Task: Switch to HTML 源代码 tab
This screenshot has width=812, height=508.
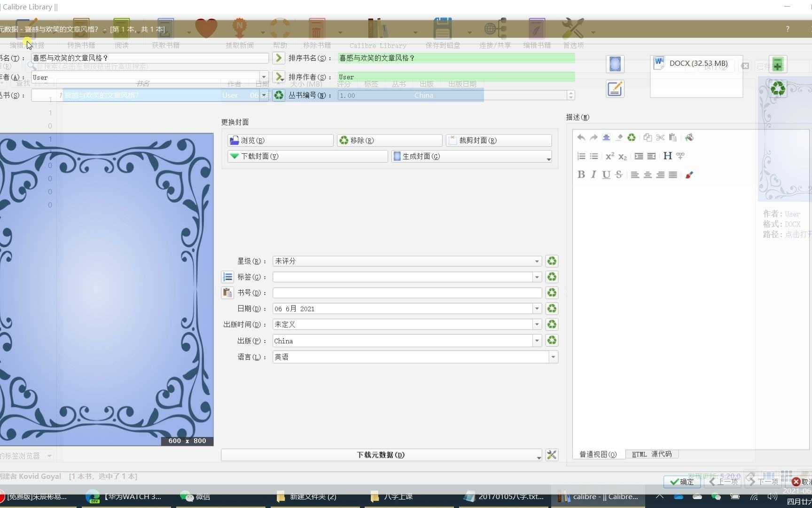Action: (x=652, y=454)
